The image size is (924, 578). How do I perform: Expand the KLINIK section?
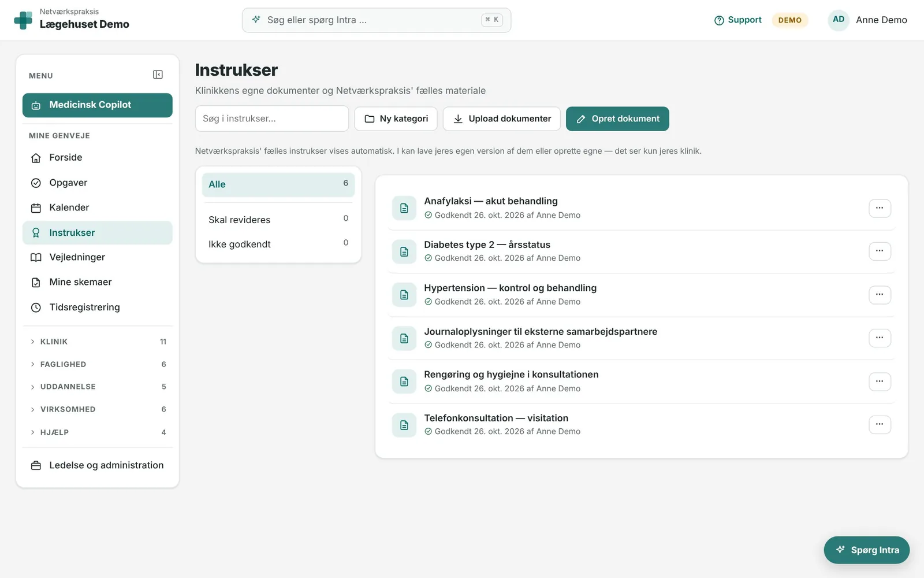coord(98,342)
